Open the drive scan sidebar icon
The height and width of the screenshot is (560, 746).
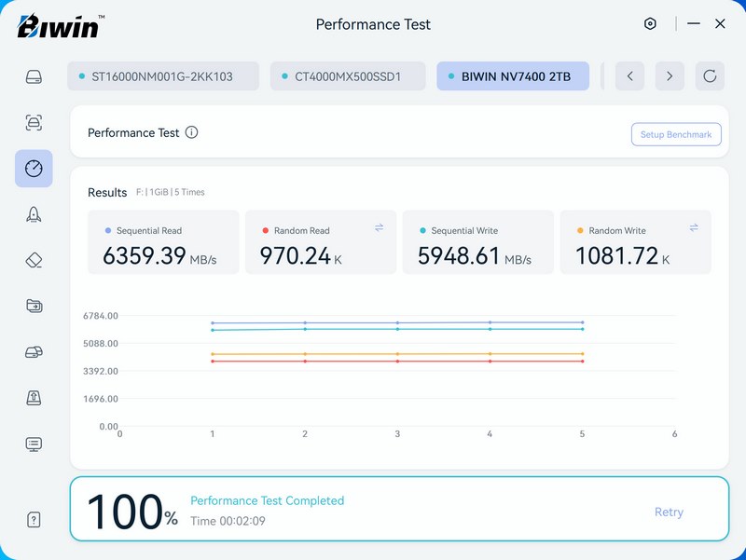[34, 122]
